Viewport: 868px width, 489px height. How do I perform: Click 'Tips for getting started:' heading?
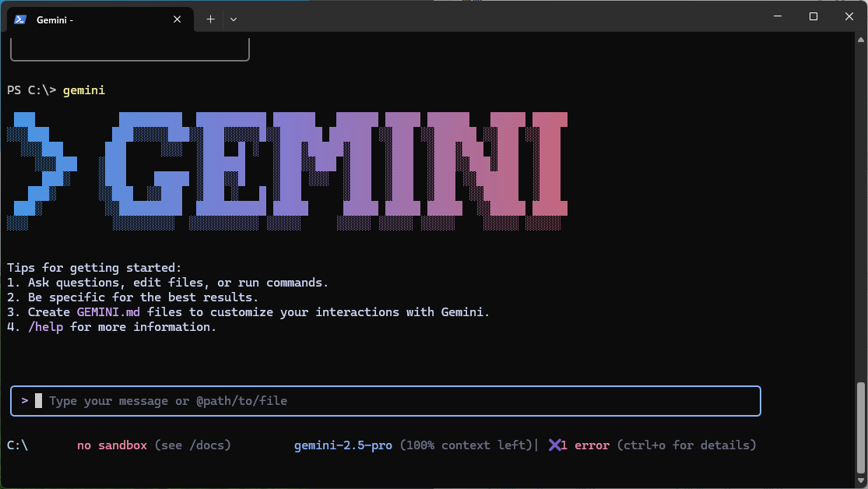point(94,268)
